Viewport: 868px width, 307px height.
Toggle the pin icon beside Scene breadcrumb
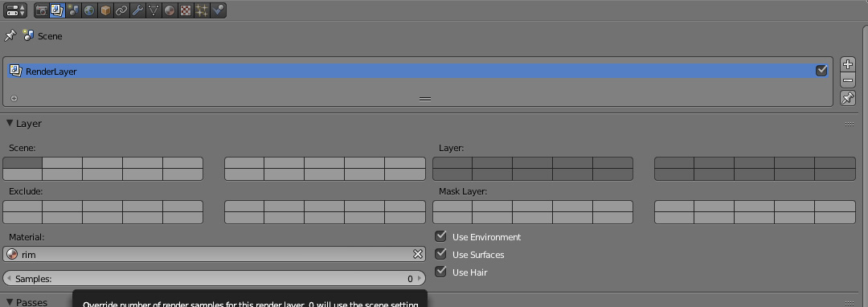10,36
